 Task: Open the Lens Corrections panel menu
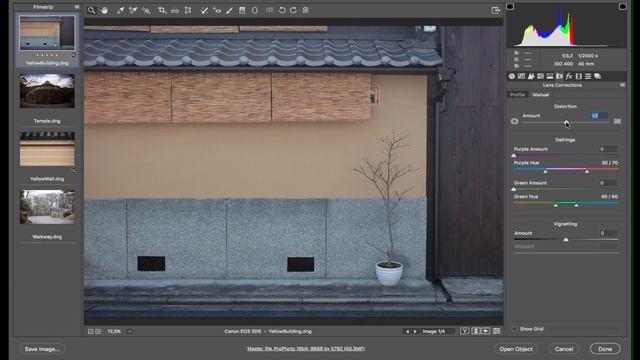coord(622,85)
